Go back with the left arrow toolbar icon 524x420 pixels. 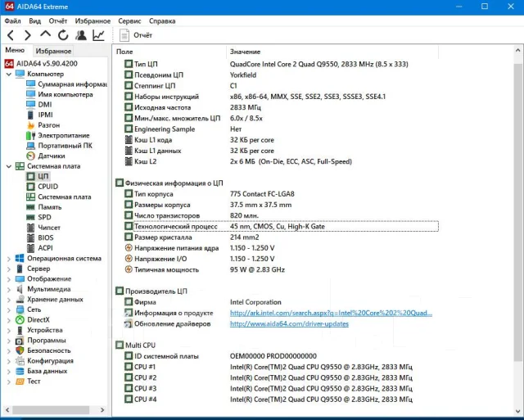coord(11,35)
